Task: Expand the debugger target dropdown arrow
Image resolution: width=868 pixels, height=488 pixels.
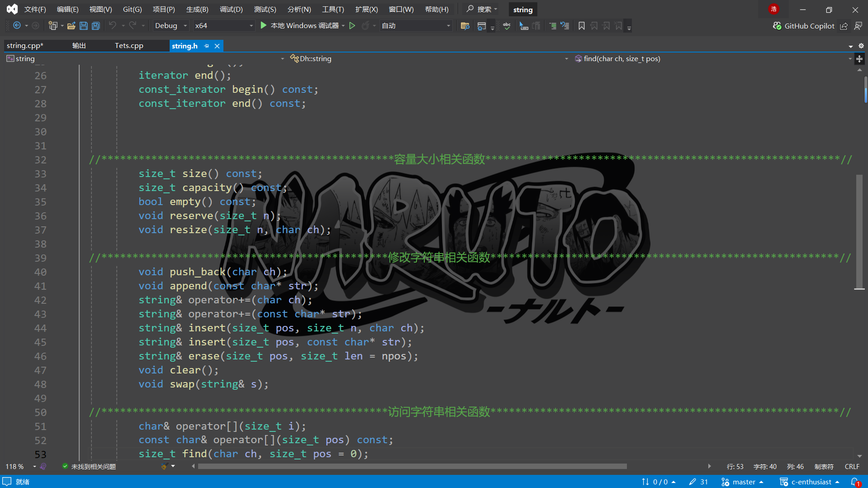Action: click(x=343, y=26)
